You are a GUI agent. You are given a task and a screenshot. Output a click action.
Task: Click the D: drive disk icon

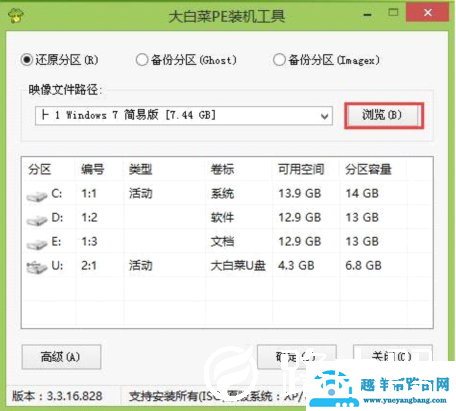[x=37, y=220]
